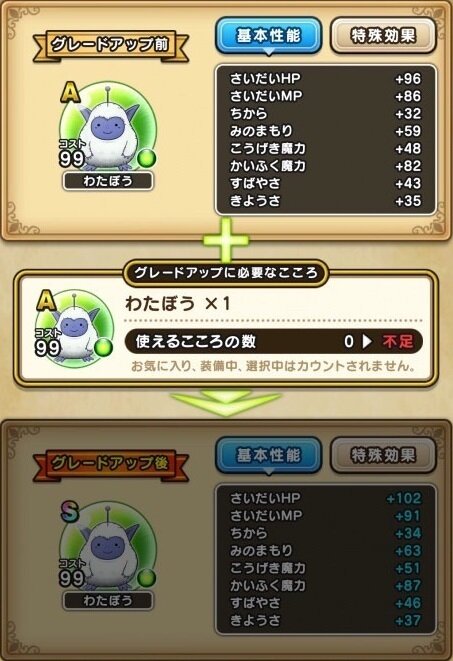The height and width of the screenshot is (661, 453).
Task: Click the arrow next to usable count 0
Action: point(367,341)
